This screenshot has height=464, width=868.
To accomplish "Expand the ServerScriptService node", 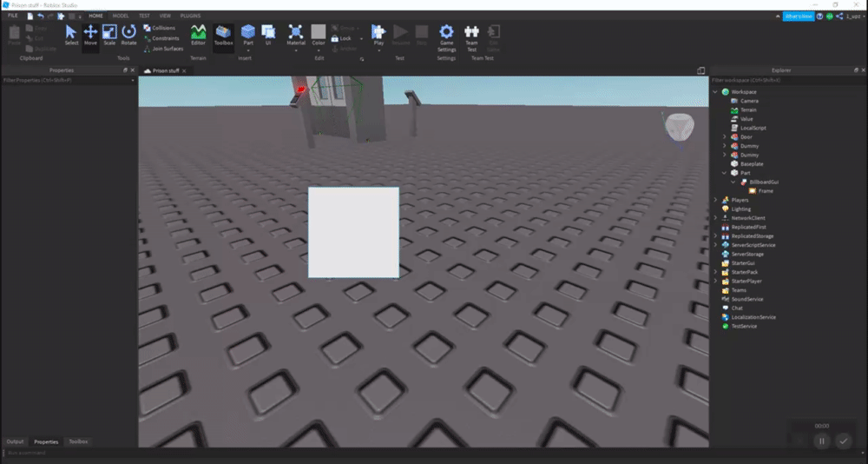I will tap(715, 245).
